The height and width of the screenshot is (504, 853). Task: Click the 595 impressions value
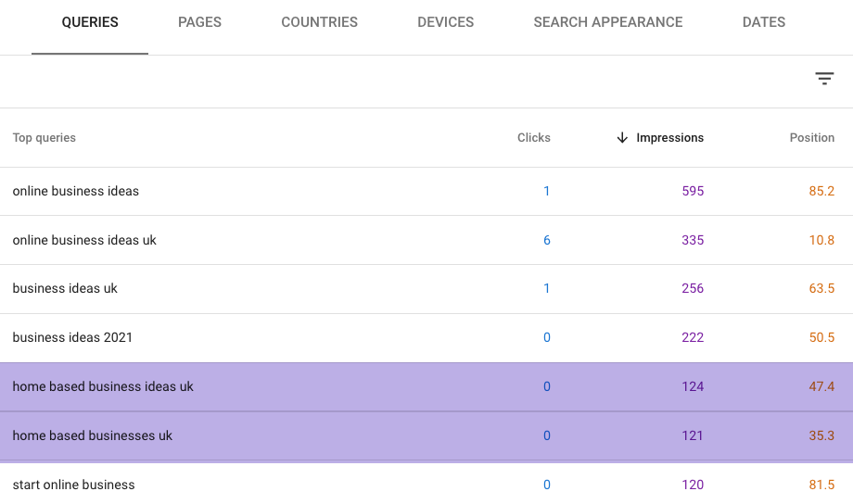coord(692,192)
